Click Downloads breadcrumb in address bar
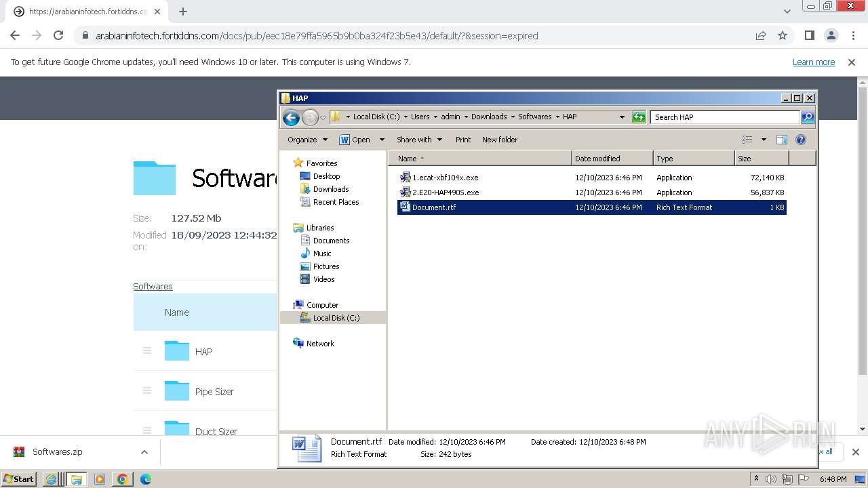Image resolution: width=868 pixels, height=488 pixels. coord(489,117)
